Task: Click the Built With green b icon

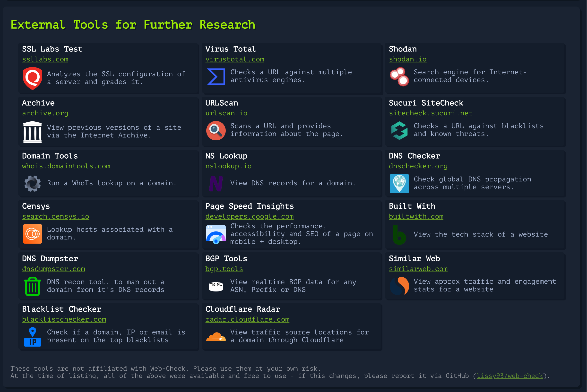Action: pyautogui.click(x=399, y=235)
